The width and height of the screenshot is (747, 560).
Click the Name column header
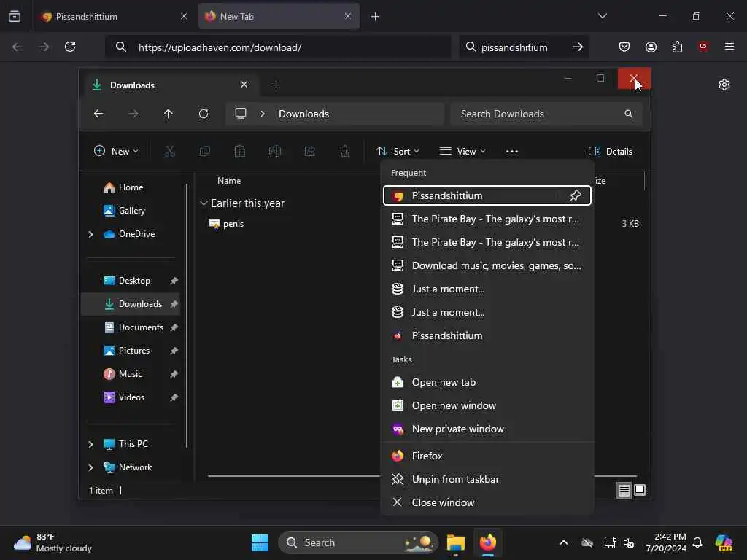click(229, 181)
